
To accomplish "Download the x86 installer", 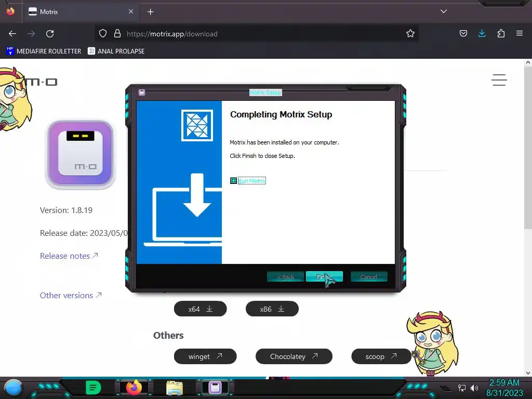I will [272, 309].
